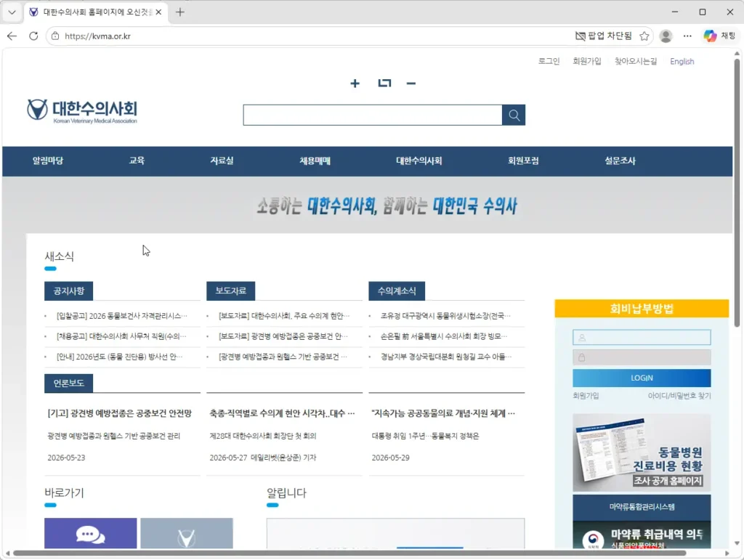This screenshot has width=744, height=560.
Task: Open news 조유정 대구광역시 동물위생시험소장
Action: pyautogui.click(x=445, y=316)
